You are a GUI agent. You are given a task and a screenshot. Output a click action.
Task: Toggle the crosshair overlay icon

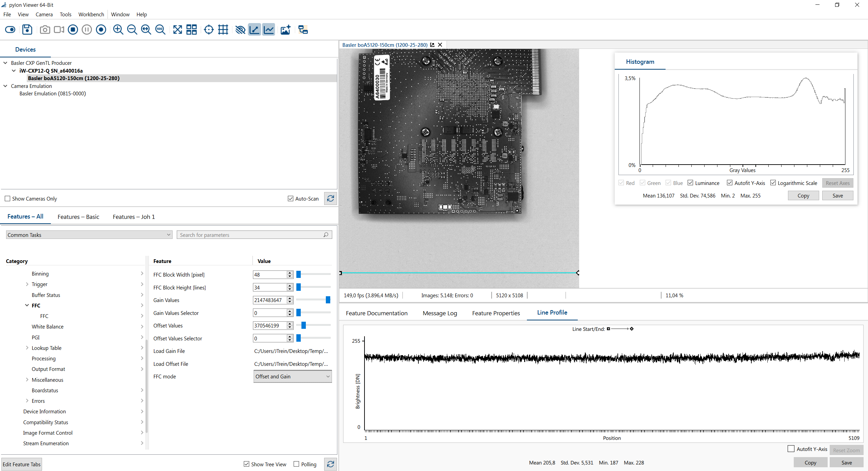point(209,30)
